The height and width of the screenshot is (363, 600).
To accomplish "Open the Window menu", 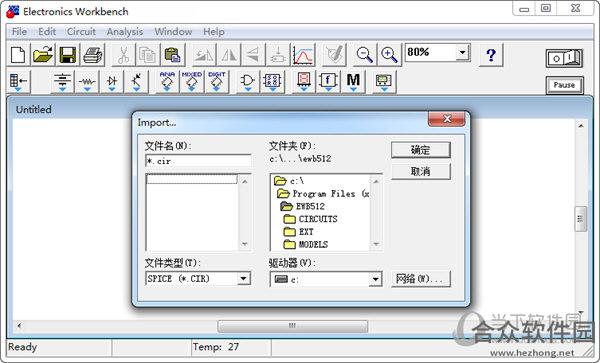I will 173,32.
